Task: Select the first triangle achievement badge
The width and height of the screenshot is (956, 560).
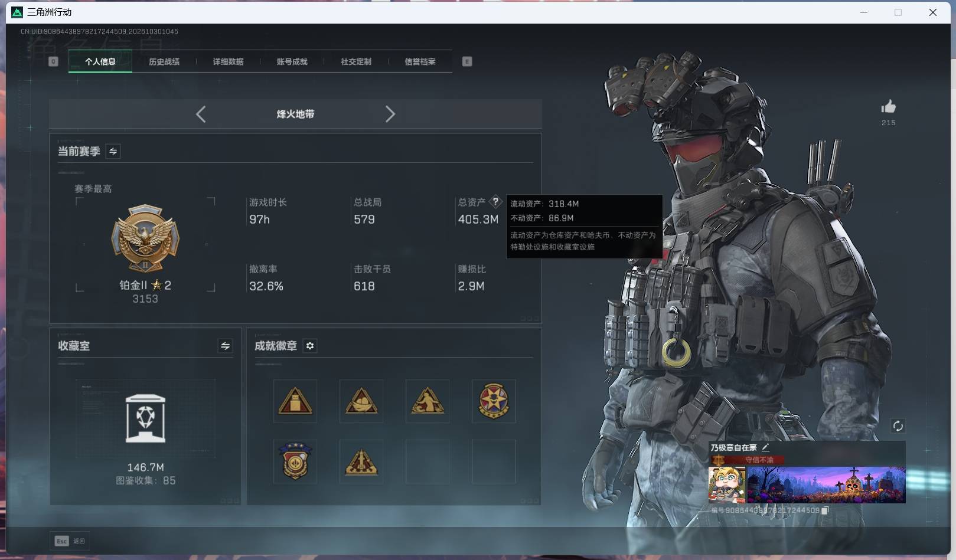Action: [295, 401]
